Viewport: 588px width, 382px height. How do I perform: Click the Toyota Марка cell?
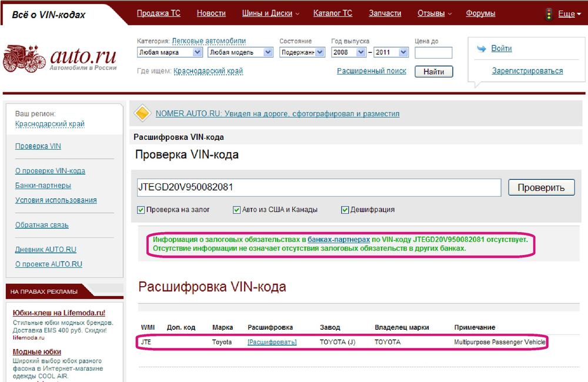[222, 342]
